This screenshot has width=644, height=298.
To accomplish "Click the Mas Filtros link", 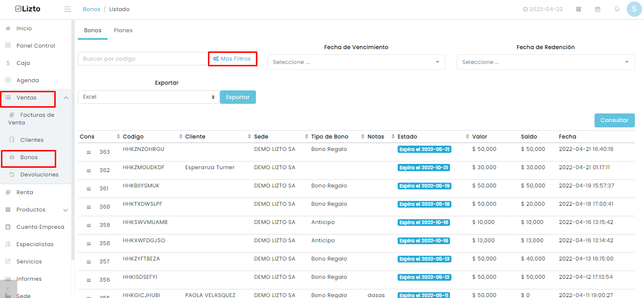I will click(x=232, y=59).
